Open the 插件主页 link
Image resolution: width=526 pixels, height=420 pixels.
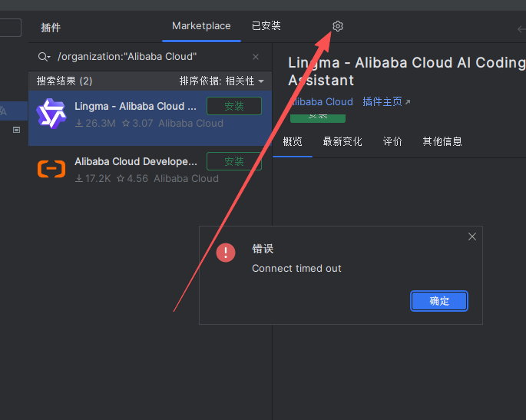(386, 101)
